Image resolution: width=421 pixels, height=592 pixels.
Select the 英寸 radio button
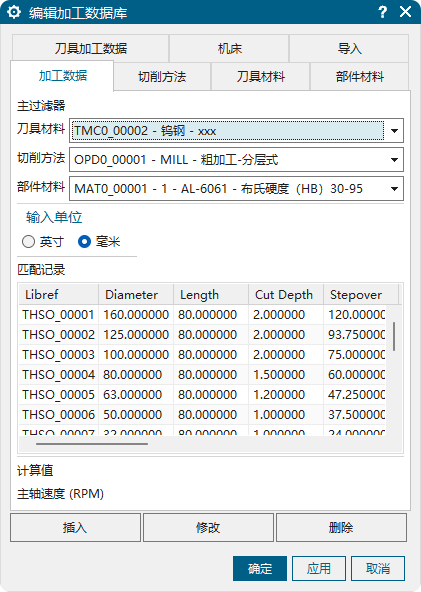pos(28,242)
